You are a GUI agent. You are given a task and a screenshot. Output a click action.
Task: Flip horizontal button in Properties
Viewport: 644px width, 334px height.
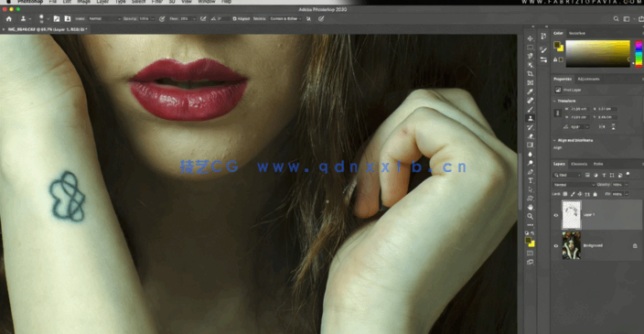[602, 127]
